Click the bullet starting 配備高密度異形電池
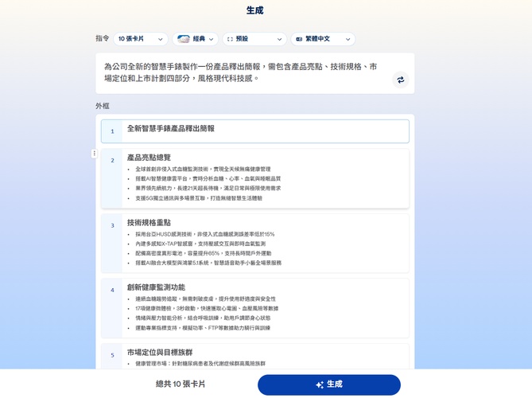Viewport: 532px width, 398px height. coord(204,253)
